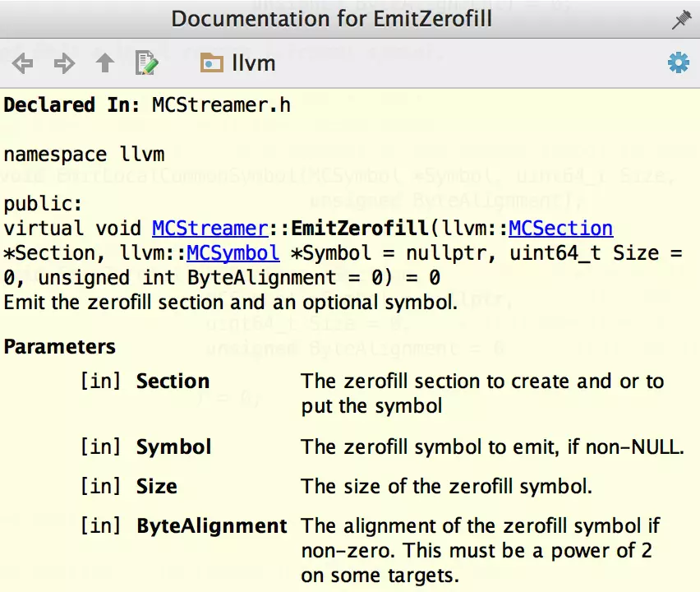
Task: Click the 'Documentation for EmitZerofill' title bar
Action: coord(331,19)
